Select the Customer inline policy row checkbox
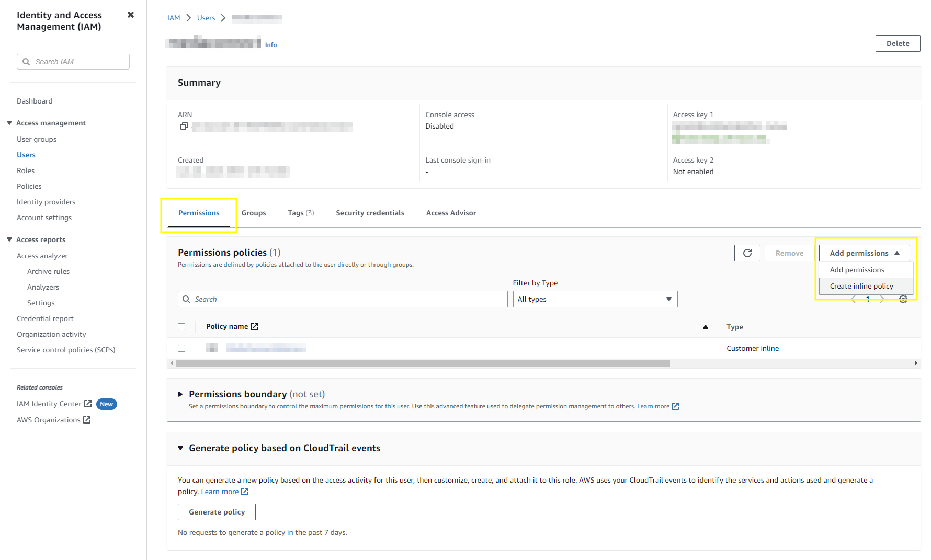Image resolution: width=931 pixels, height=560 pixels. [x=181, y=348]
